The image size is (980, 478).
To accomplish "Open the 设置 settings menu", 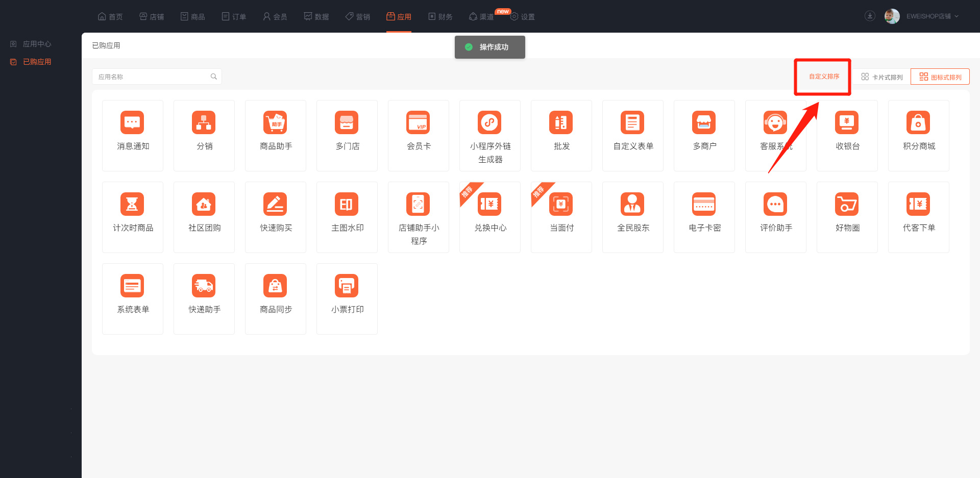I will click(x=523, y=17).
